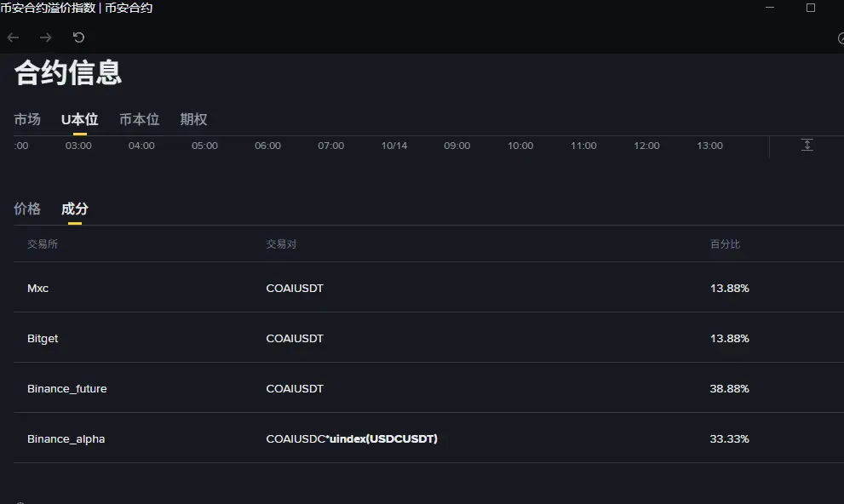844x504 pixels.
Task: Switch to the 市场 tab
Action: (27, 119)
